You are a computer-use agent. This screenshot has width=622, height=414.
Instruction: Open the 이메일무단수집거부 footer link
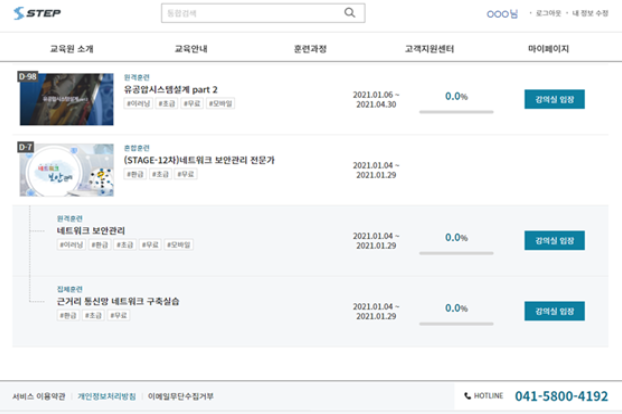pos(180,396)
